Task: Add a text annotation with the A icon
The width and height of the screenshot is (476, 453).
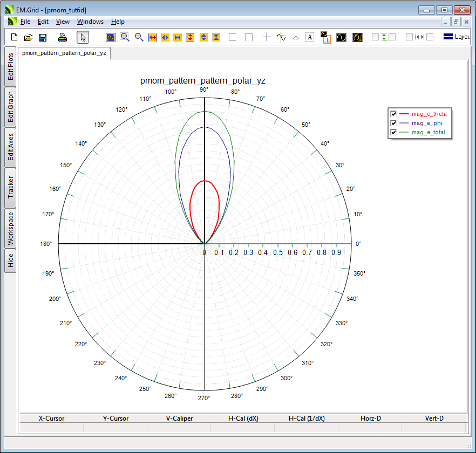Action: [310, 37]
